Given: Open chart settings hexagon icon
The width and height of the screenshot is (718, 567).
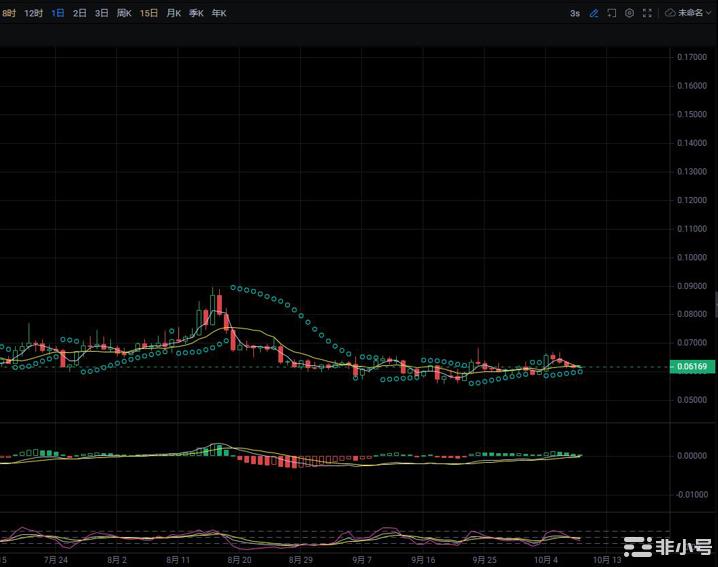Looking at the screenshot, I should coord(630,13).
